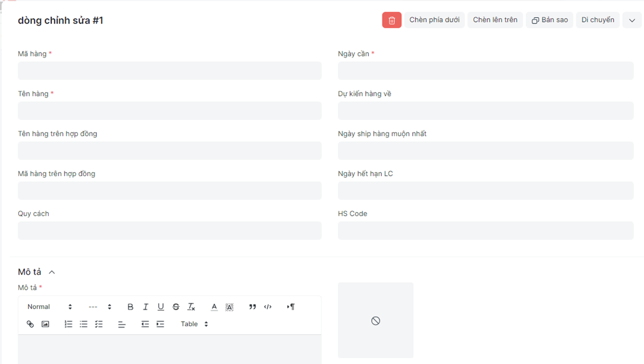Screen dimensions: 644x364
Task: Insert a hyperlink using the link icon
Action: 30,324
